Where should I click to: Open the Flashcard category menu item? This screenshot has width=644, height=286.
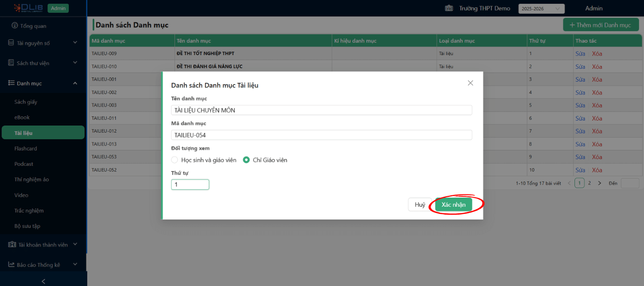[25, 149]
